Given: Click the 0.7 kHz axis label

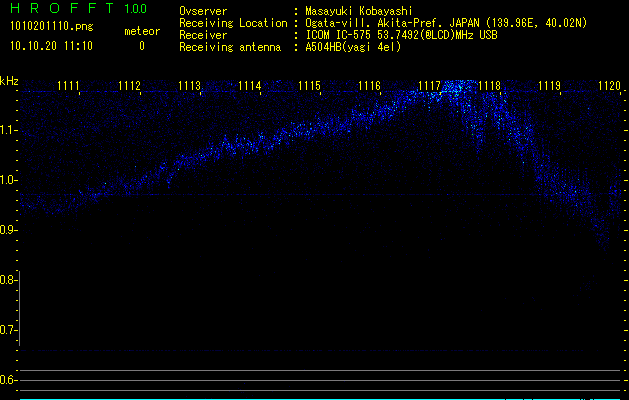Looking at the screenshot, I should [x=7, y=330].
